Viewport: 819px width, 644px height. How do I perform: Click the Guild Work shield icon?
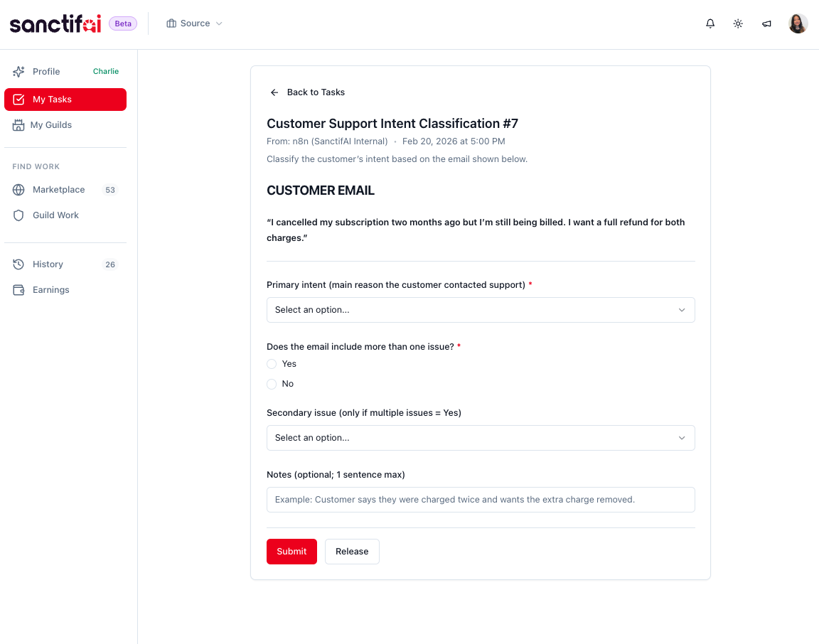tap(18, 215)
